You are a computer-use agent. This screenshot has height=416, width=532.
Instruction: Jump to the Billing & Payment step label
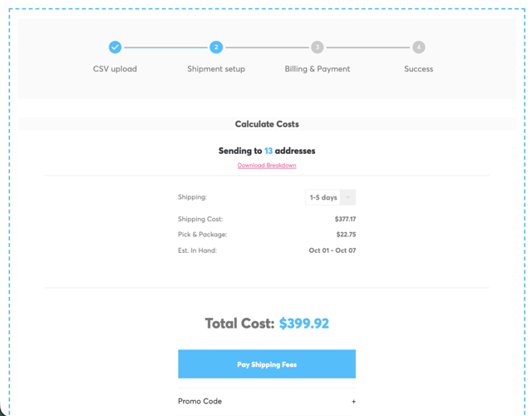317,69
